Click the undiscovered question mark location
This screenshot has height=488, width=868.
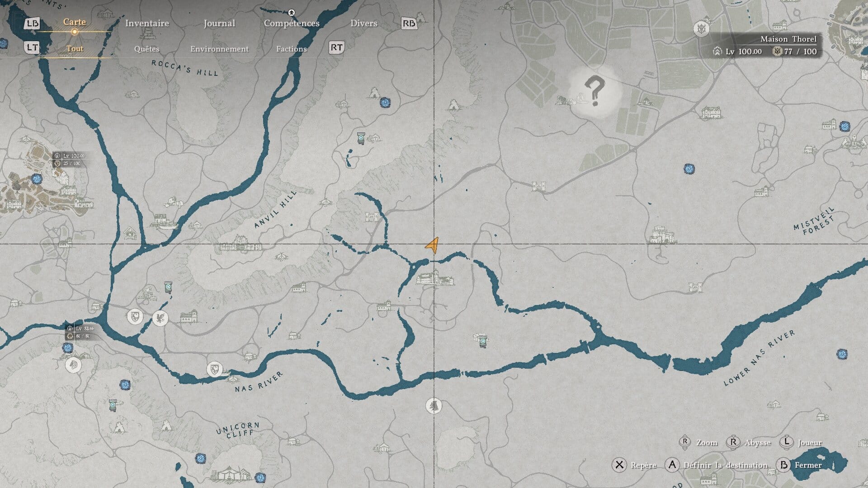coord(594,91)
